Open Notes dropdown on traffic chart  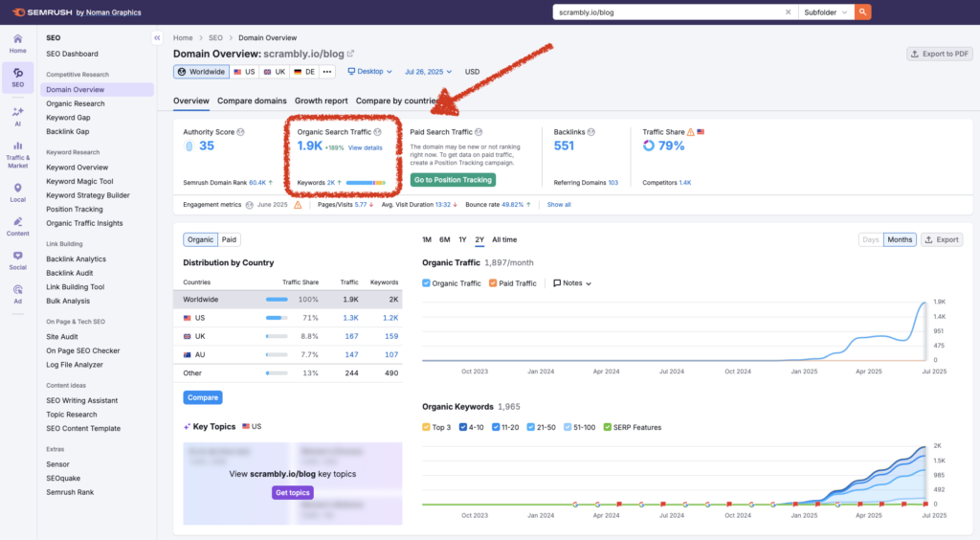(572, 283)
